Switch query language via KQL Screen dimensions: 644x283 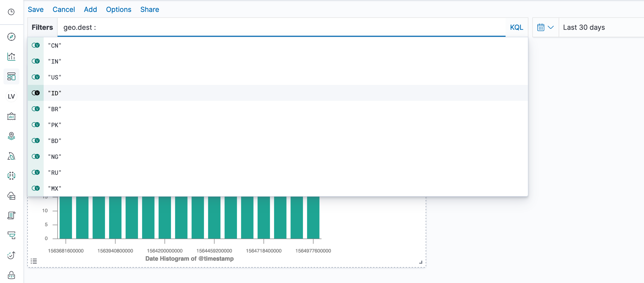[516, 27]
